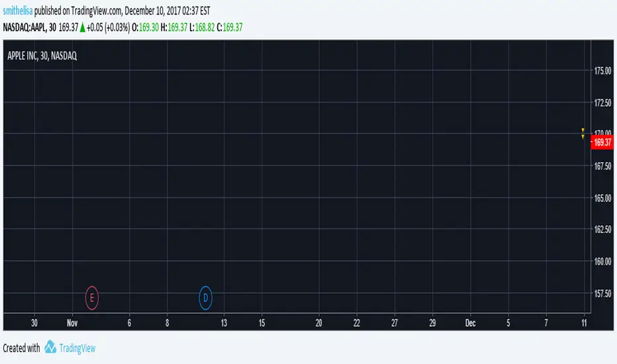The width and height of the screenshot is (617, 364).
Task: Click the 167.50 price axis label
Action: (x=602, y=166)
